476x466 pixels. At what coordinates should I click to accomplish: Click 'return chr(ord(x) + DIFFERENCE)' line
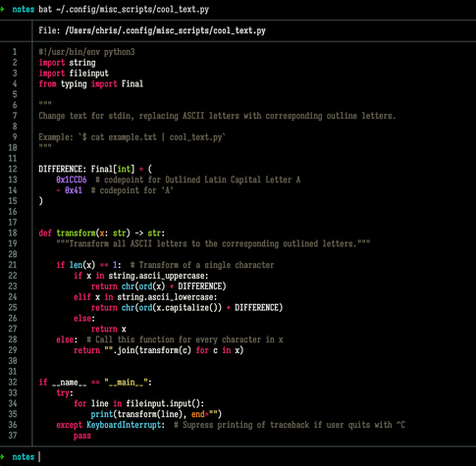click(x=159, y=286)
